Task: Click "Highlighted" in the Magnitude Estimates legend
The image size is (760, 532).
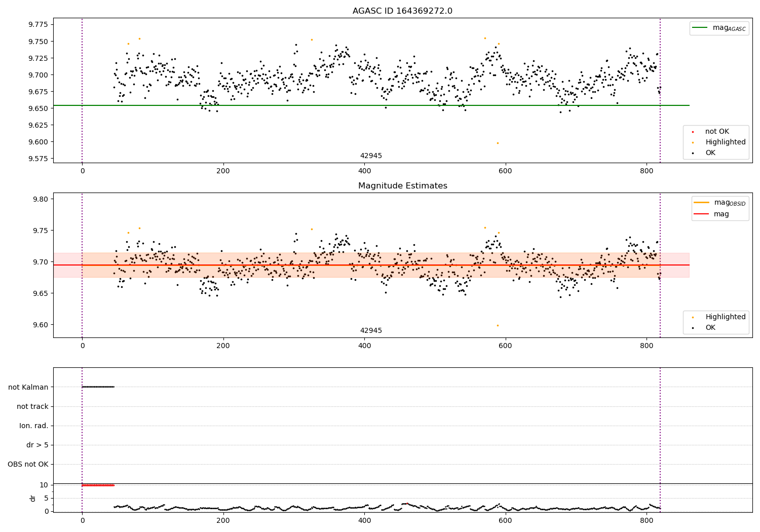Action: 726,317
